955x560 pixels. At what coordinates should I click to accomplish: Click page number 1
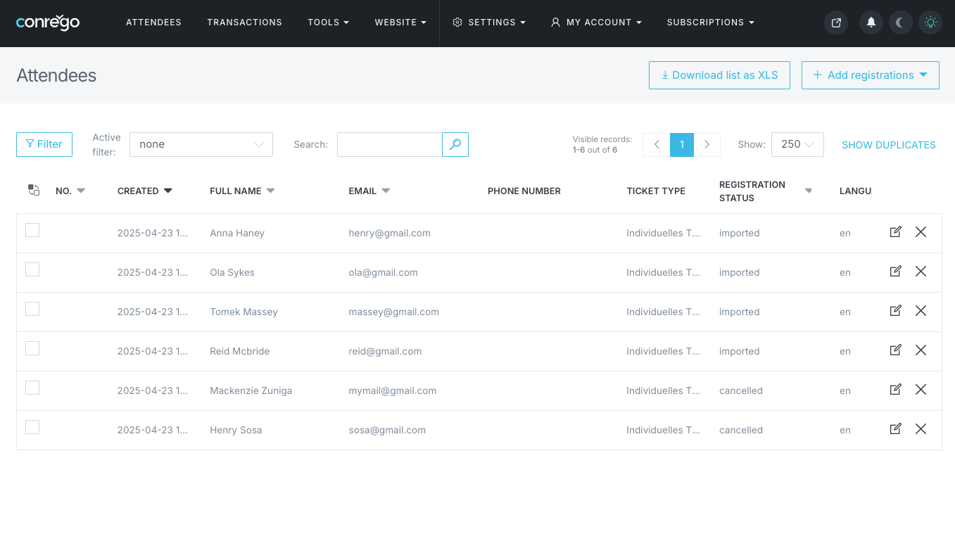coord(682,144)
